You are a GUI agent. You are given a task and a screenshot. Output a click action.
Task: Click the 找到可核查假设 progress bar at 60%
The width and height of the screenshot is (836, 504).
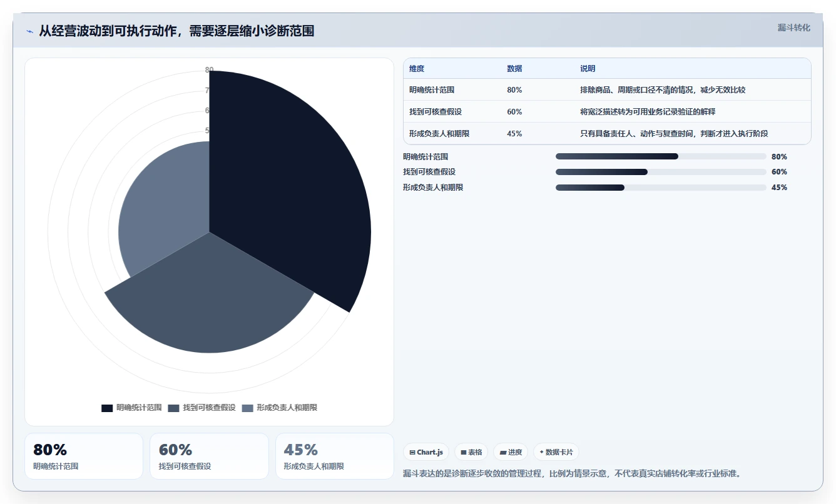[x=661, y=172]
